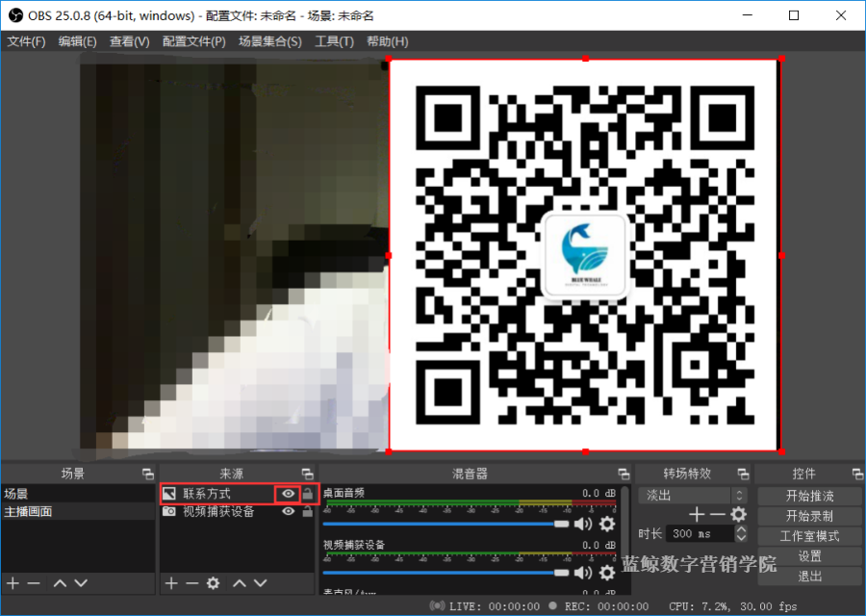Mute the 桌面音频 speaker icon
The width and height of the screenshot is (866, 616).
click(583, 524)
